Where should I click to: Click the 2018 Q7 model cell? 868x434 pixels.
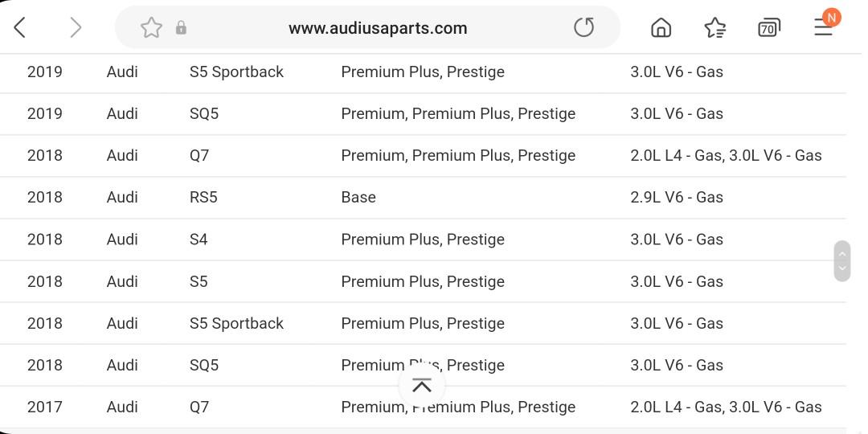pos(199,156)
